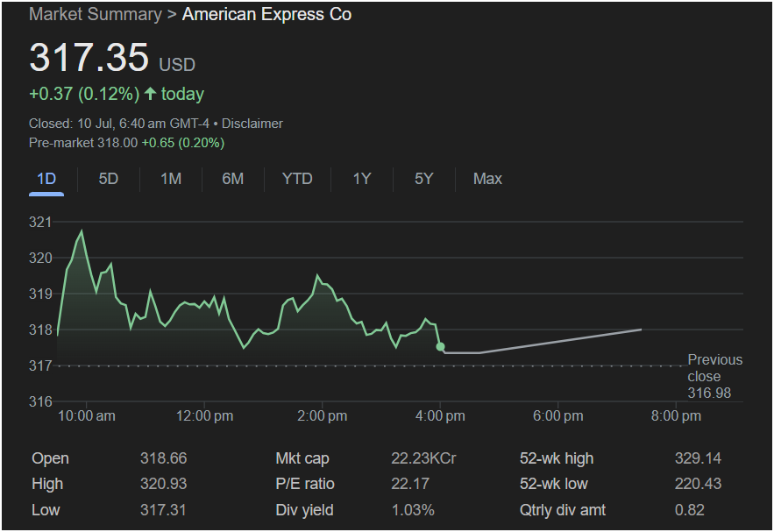
Task: Open the 1M chart range
Action: [171, 179]
